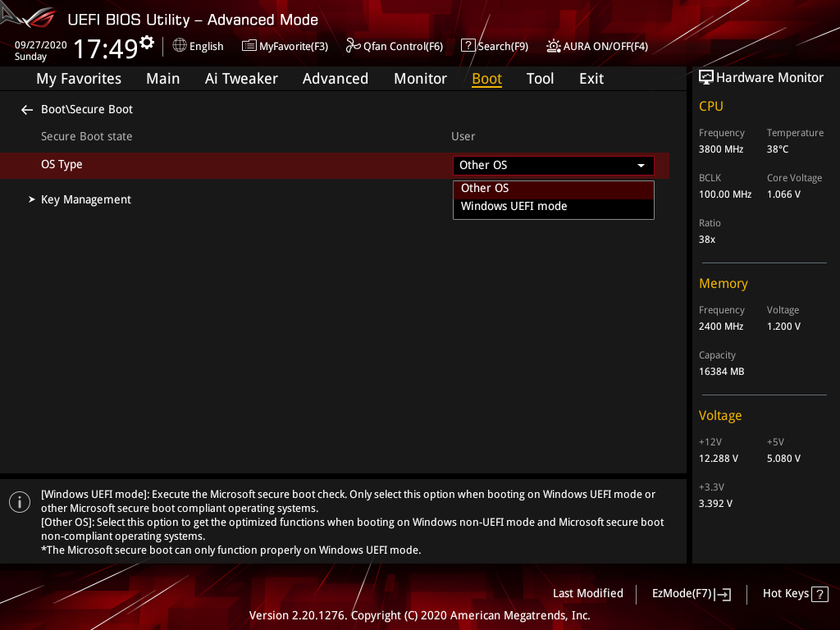840x630 pixels.
Task: Open Qfan Control(F6)
Action: 395,46
